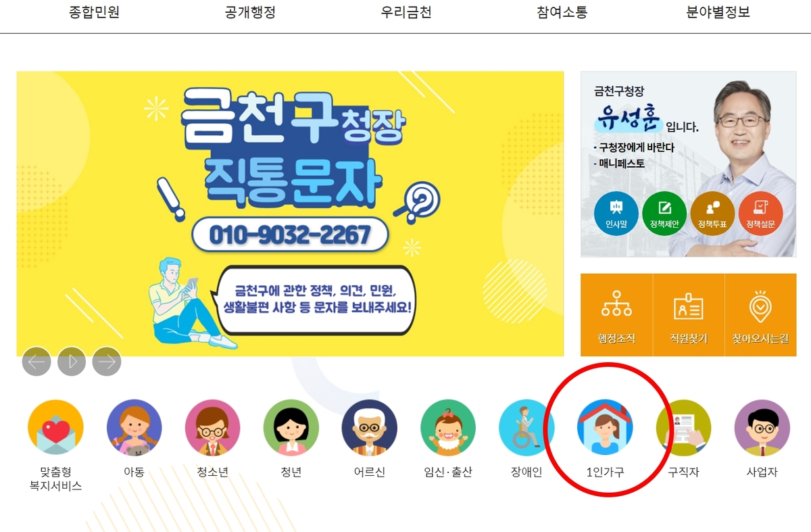Screen dimensions: 811x532
Task: Open the 구직자 job seeker icon
Action: (x=683, y=427)
